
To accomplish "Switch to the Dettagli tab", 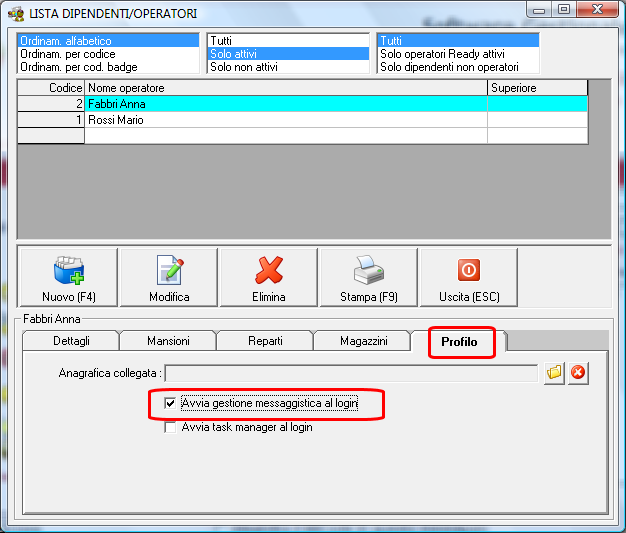I will 71,341.
